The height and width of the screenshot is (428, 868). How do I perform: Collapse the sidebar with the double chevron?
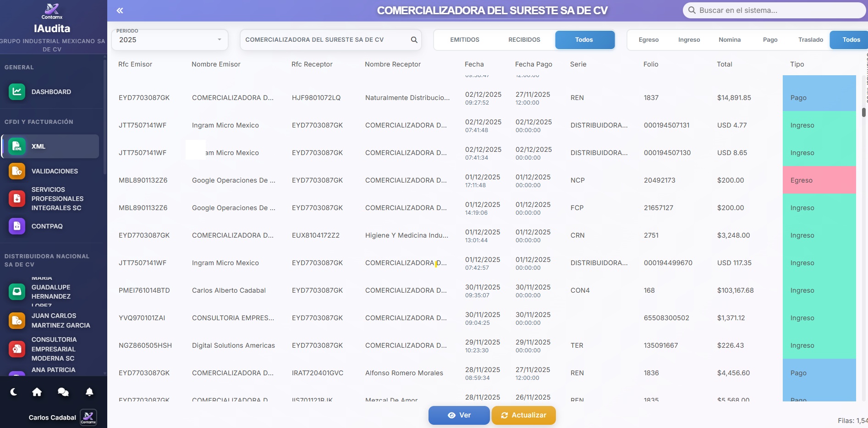click(119, 10)
